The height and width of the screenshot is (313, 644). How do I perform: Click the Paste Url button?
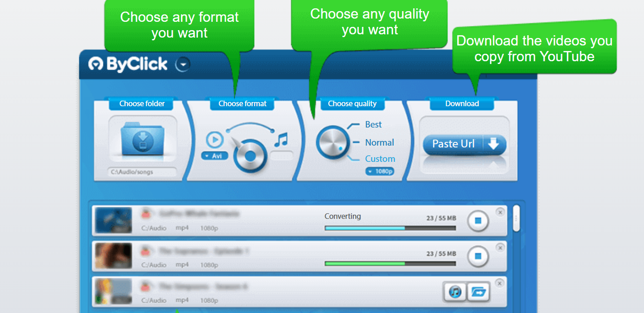tap(464, 144)
